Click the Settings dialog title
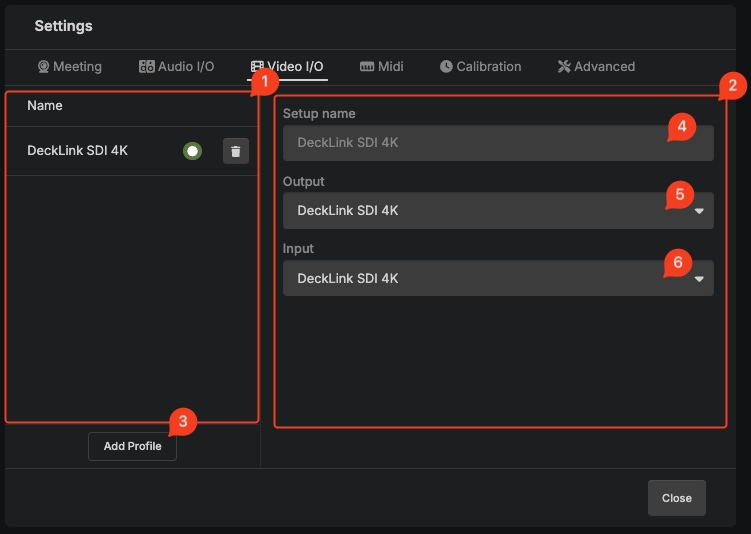The width and height of the screenshot is (751, 534). 64,26
